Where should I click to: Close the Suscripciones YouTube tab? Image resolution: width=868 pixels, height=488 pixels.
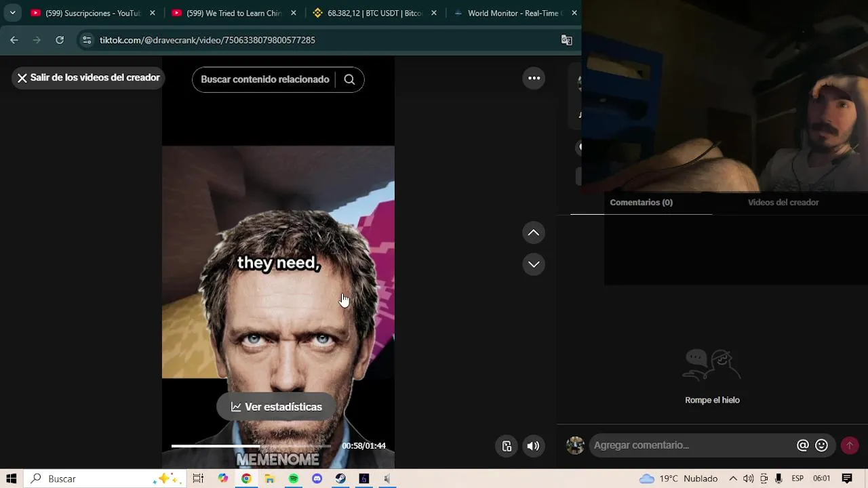[x=153, y=13]
